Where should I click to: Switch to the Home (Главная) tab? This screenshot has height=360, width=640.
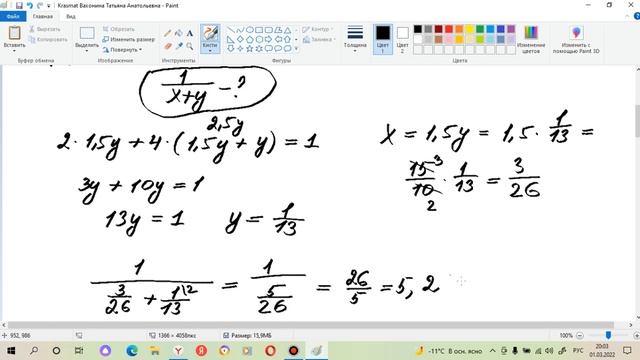43,16
